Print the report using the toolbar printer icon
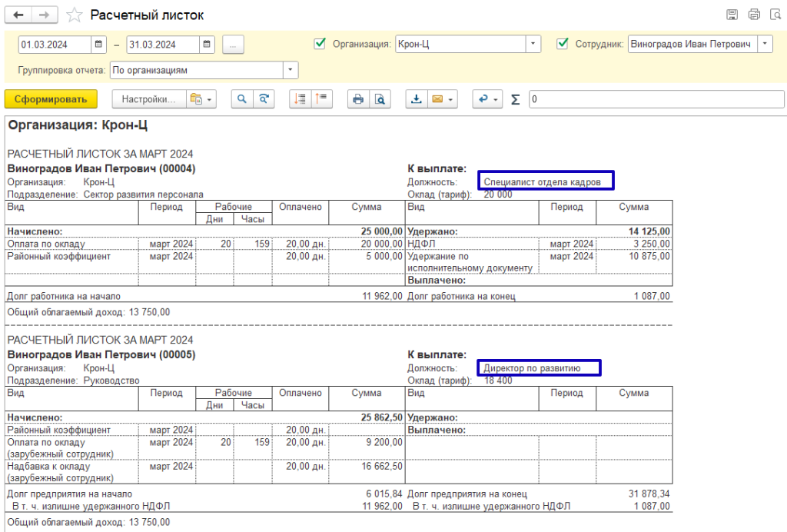Screen dimensions: 787x532 (x=358, y=99)
